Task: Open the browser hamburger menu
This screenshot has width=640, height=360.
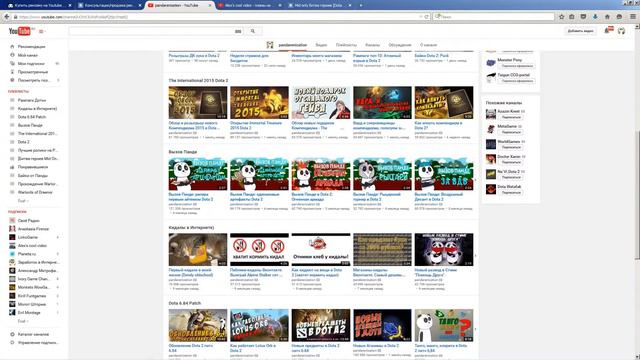Action: tap(633, 17)
